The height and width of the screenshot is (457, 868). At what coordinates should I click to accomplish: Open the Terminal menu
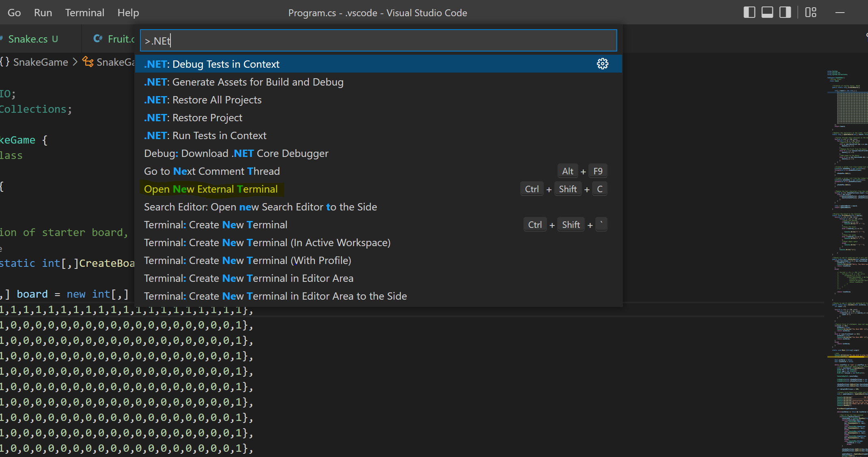click(84, 13)
